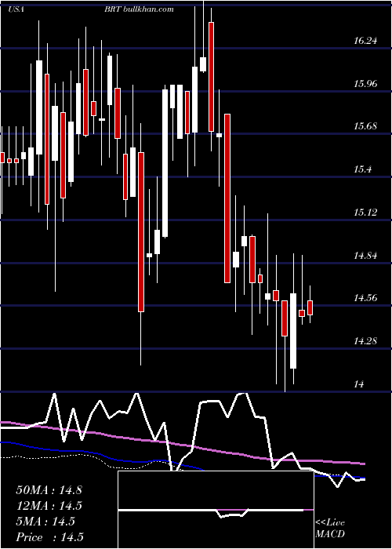Click the 15.96 price axis label

point(365,83)
